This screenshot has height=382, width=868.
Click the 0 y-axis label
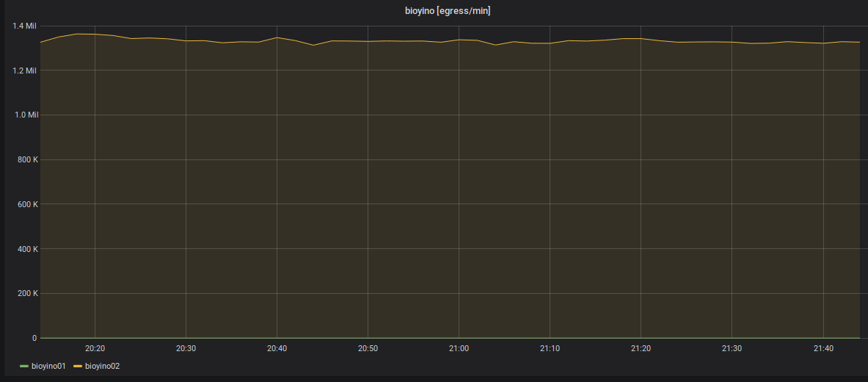coord(34,338)
